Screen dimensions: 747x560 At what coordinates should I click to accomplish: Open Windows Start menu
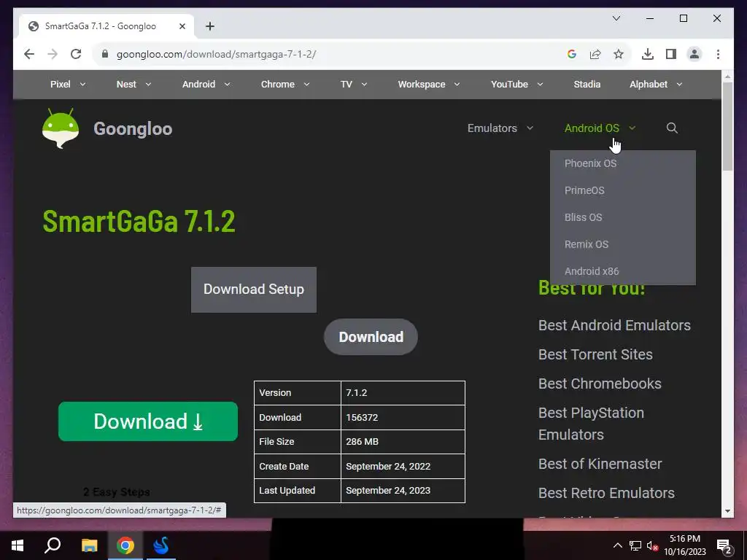coord(18,545)
